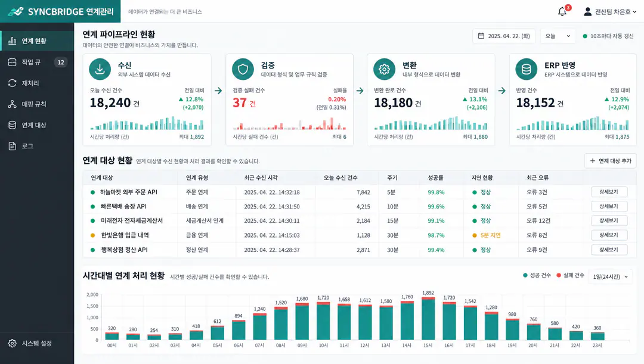Click the orange status dot for 한빛은행 입금 내역

[92, 235]
